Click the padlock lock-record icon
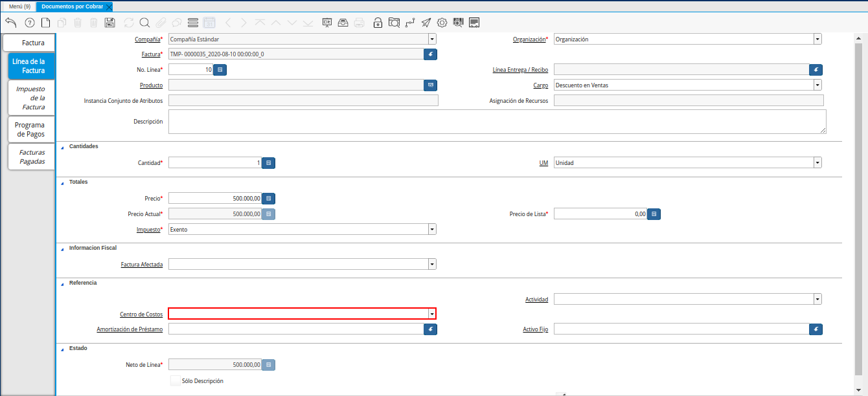Viewport: 868px width, 396px height. pyautogui.click(x=378, y=23)
